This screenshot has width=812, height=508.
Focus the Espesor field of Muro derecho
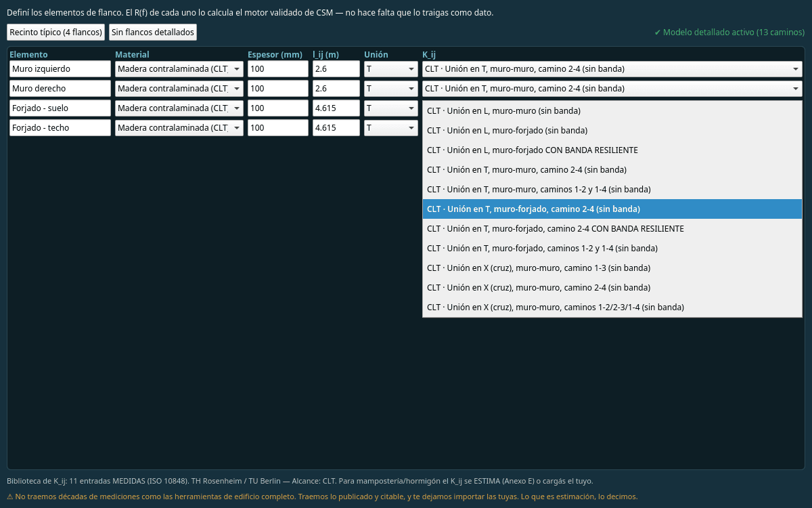click(278, 89)
